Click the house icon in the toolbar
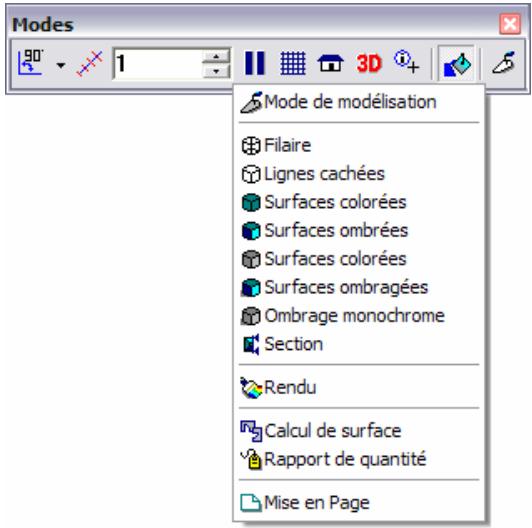 tap(330, 63)
